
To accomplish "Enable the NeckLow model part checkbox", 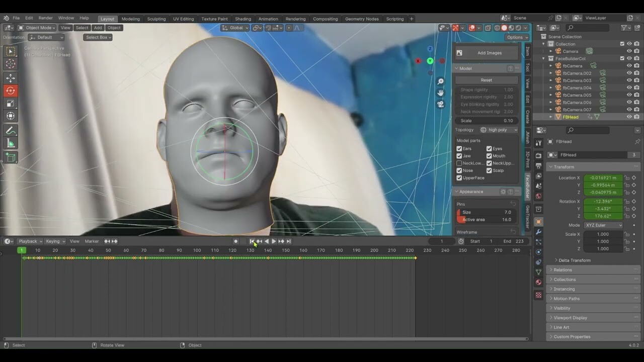I will (x=459, y=163).
